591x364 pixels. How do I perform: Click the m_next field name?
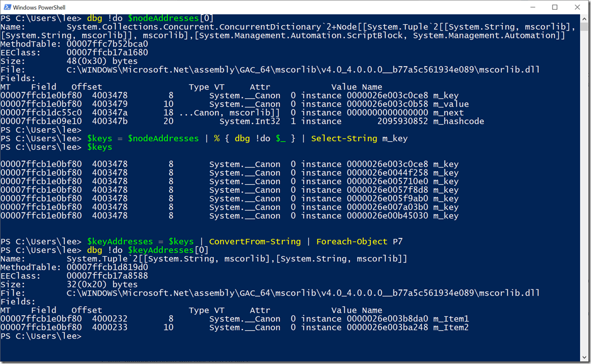pyautogui.click(x=448, y=113)
